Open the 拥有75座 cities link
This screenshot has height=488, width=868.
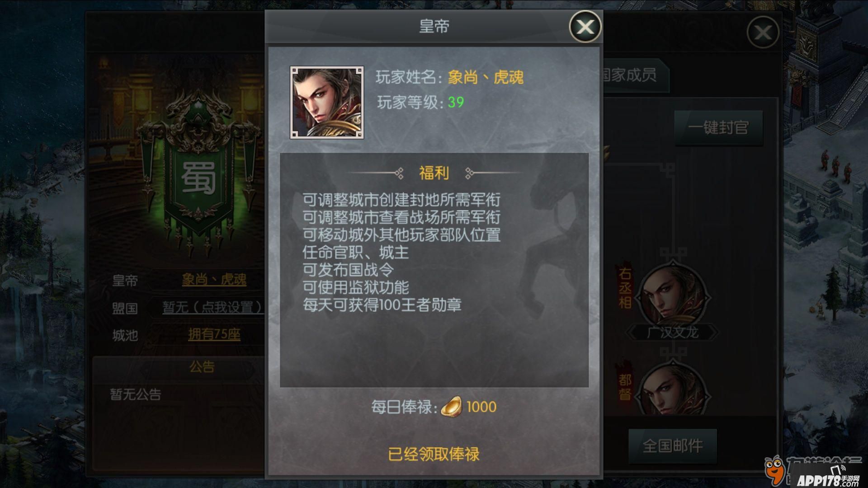pos(214,334)
